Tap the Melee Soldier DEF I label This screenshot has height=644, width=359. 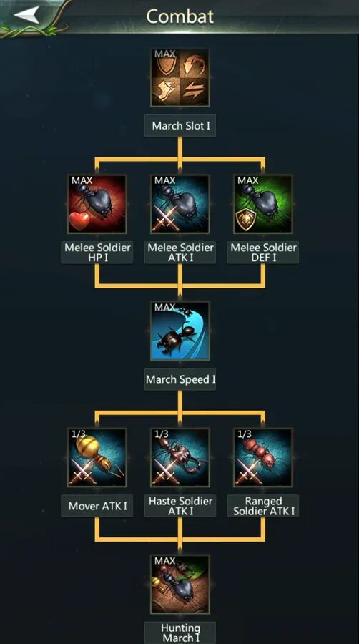click(x=263, y=252)
